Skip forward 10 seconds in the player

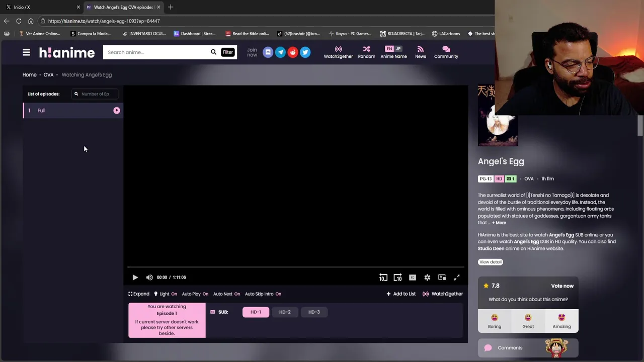(x=397, y=278)
